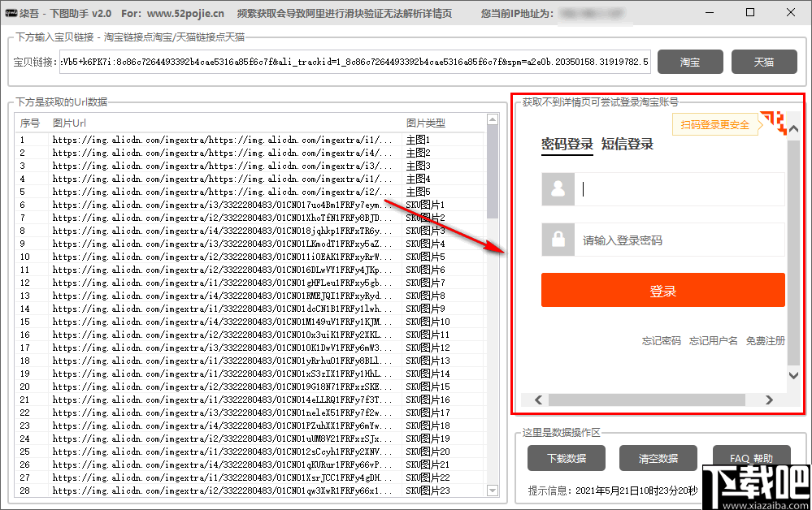Select row 1 with 主图1
812x510 pixels.
tap(251, 140)
